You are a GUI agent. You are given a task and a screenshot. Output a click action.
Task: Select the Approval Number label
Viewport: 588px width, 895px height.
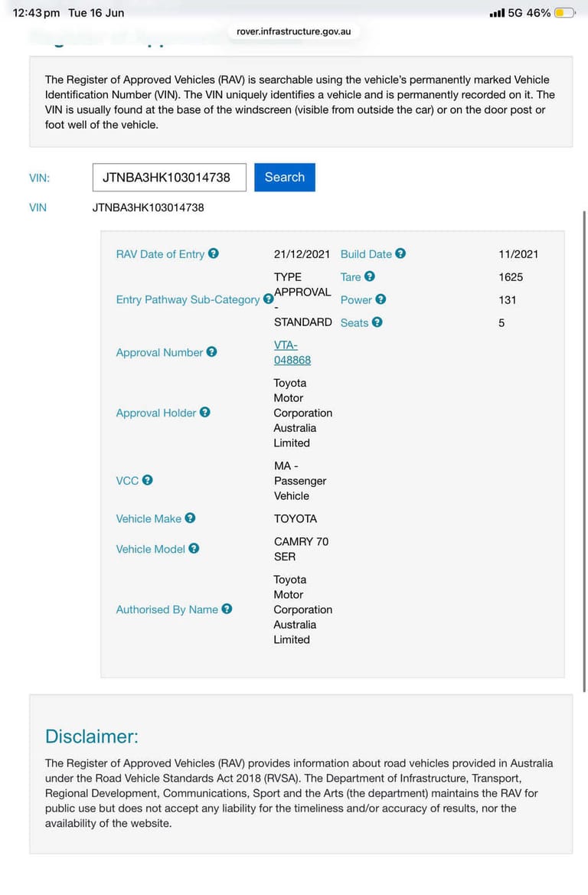point(159,353)
